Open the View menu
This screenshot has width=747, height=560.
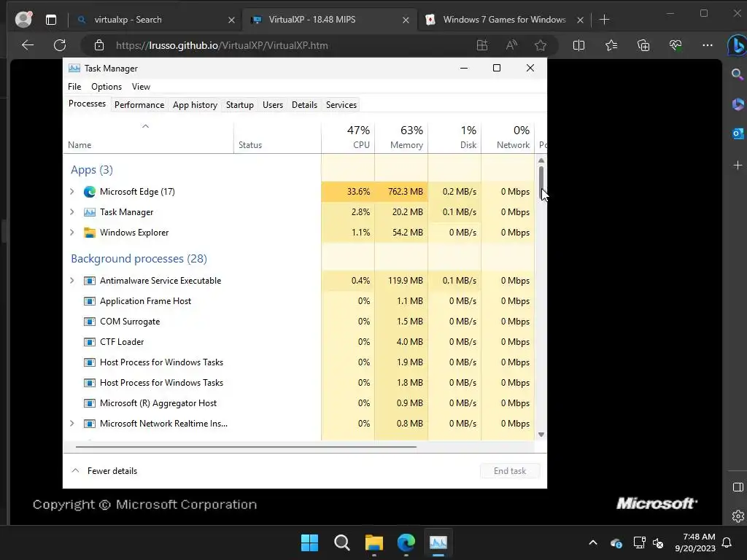[141, 87]
